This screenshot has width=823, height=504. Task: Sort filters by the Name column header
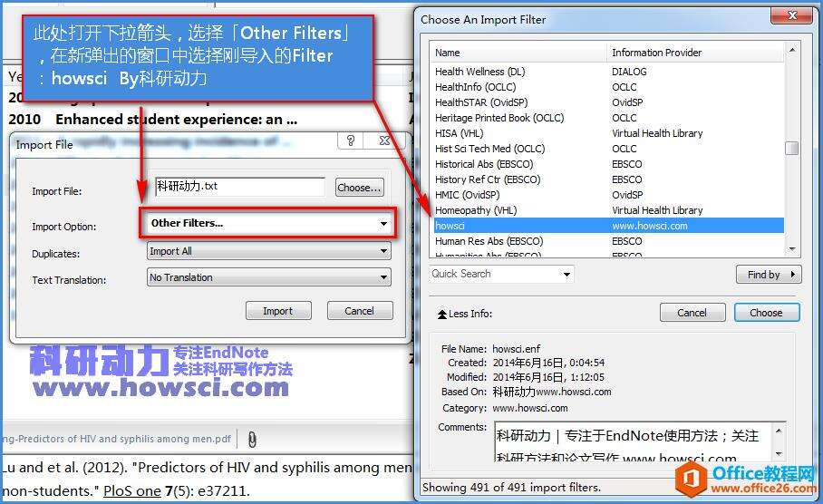(x=518, y=53)
